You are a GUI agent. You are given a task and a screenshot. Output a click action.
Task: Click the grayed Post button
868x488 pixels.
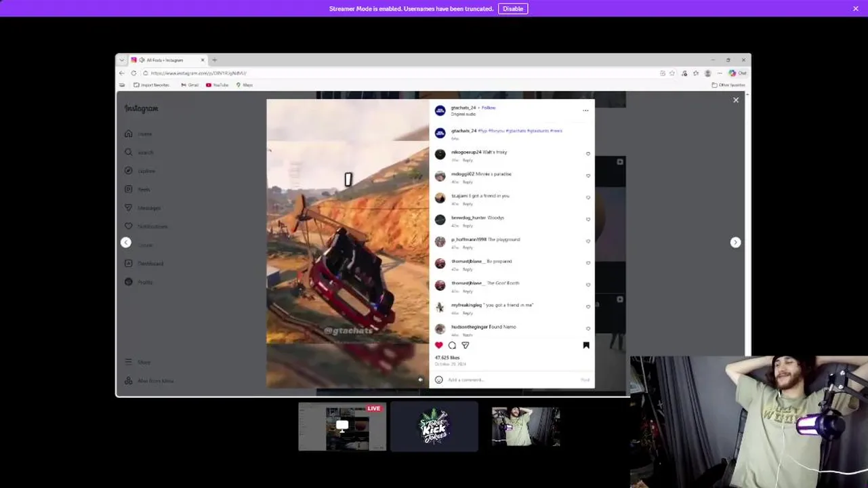585,380
